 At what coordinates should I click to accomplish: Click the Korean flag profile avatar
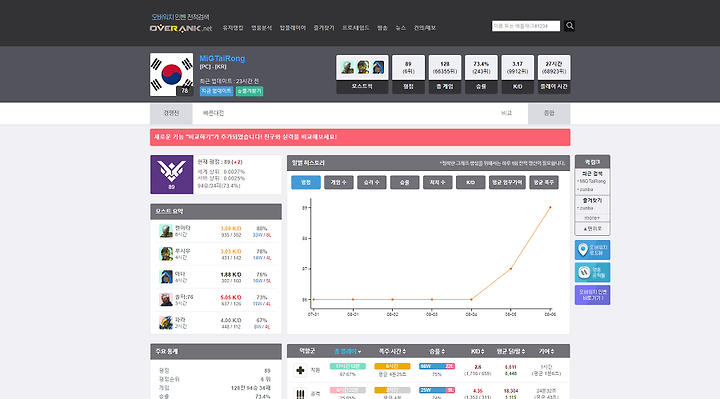coord(171,74)
